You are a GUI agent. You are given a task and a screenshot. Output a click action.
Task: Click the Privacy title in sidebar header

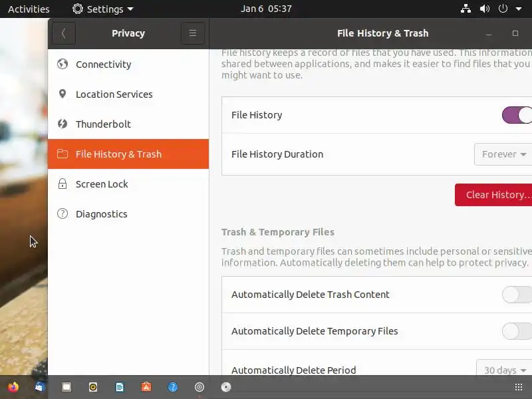(128, 33)
